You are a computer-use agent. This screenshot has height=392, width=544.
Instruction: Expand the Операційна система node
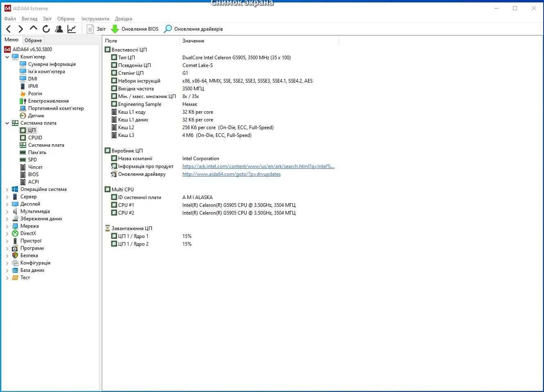point(7,189)
